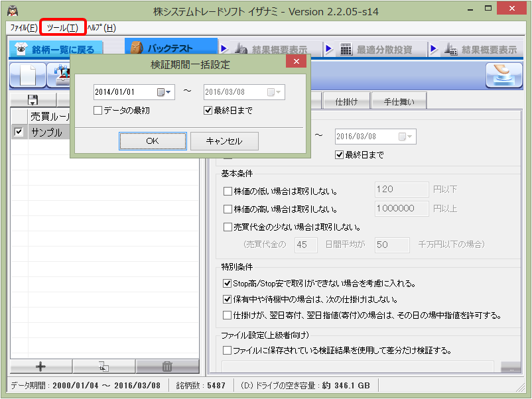Click the copy rule icon
The height and width of the screenshot is (399, 532).
(103, 367)
